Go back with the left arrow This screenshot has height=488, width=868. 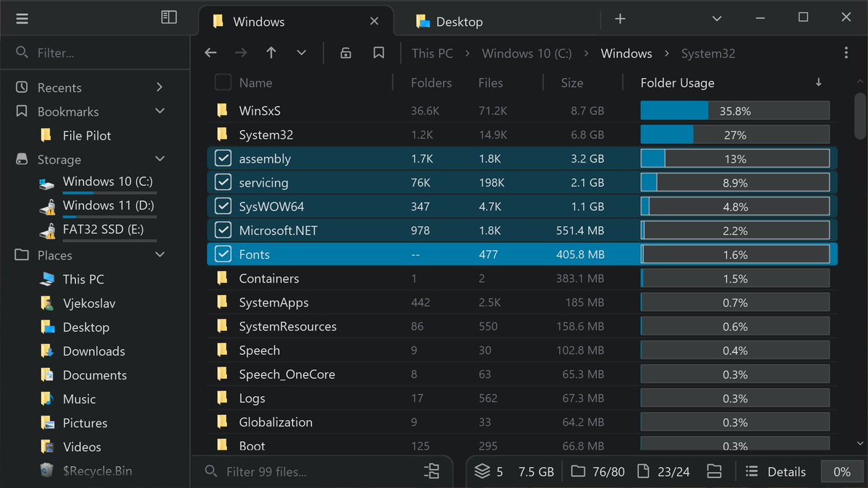tap(210, 53)
